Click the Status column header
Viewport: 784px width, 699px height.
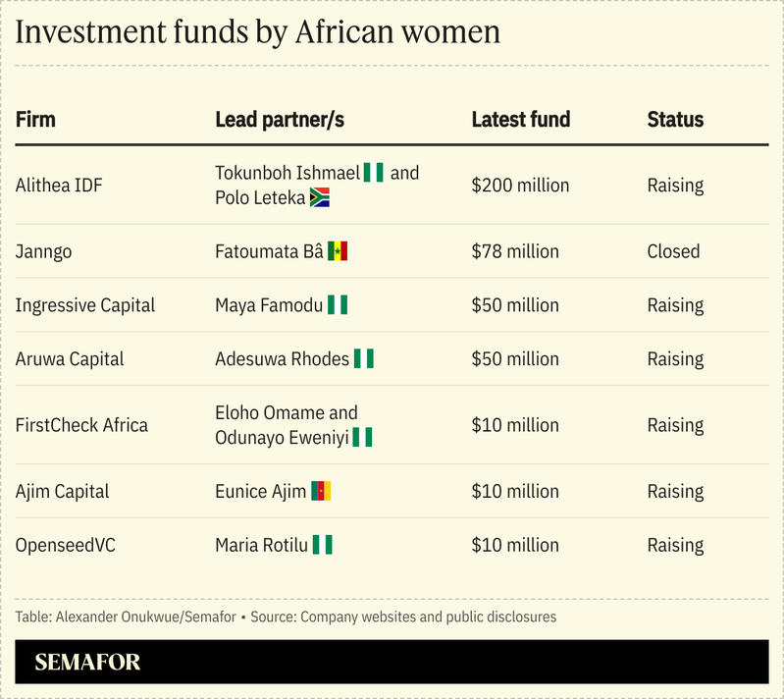pos(675,120)
